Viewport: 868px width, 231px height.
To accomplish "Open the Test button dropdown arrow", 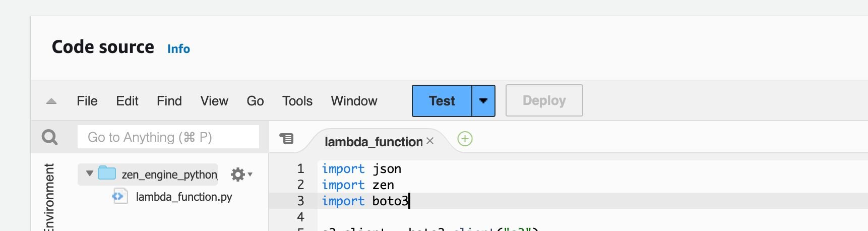I will tap(483, 101).
